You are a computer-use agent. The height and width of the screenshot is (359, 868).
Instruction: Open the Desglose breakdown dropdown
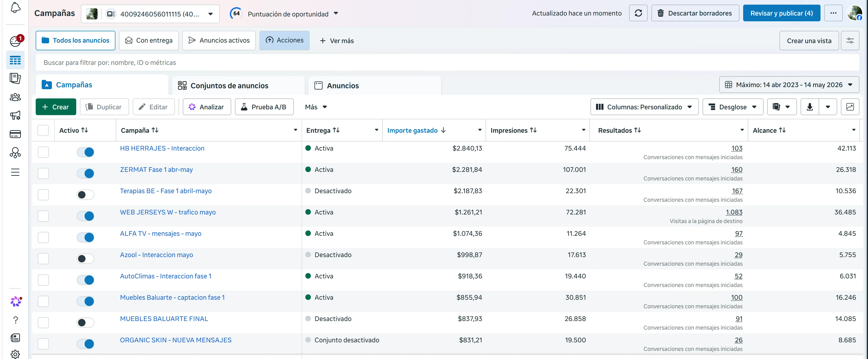pyautogui.click(x=733, y=107)
